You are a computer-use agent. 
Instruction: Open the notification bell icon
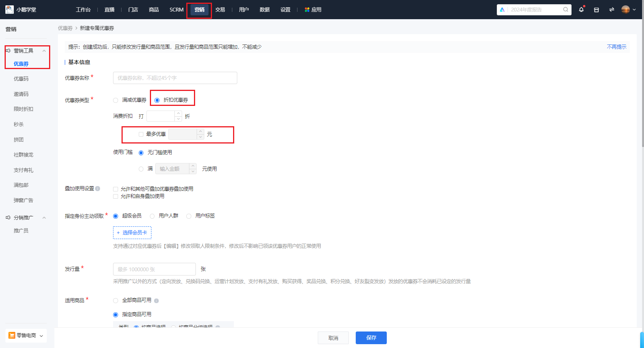pos(581,10)
